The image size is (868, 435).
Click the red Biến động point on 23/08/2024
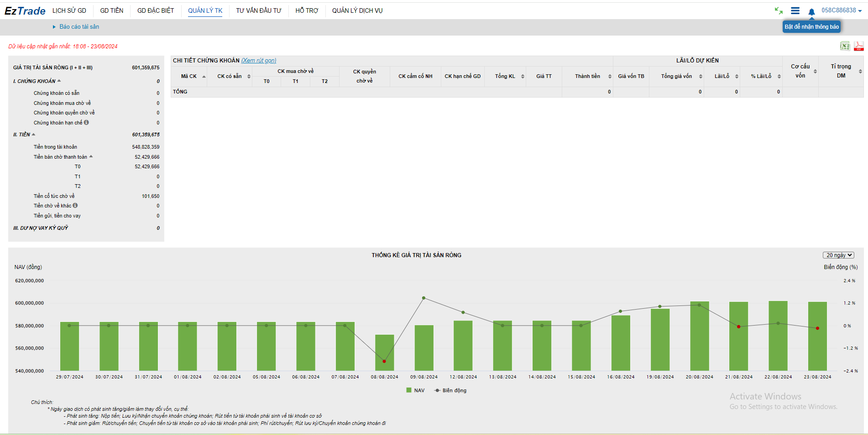pyautogui.click(x=817, y=328)
